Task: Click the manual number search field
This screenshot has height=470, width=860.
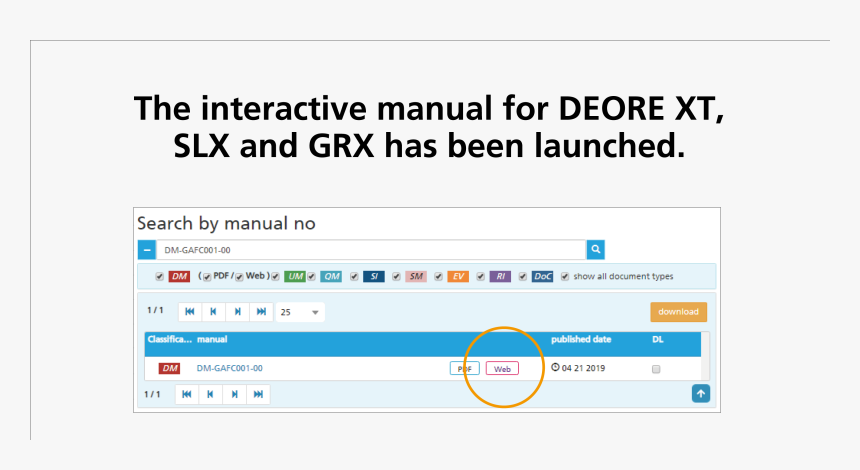Action: [x=371, y=250]
